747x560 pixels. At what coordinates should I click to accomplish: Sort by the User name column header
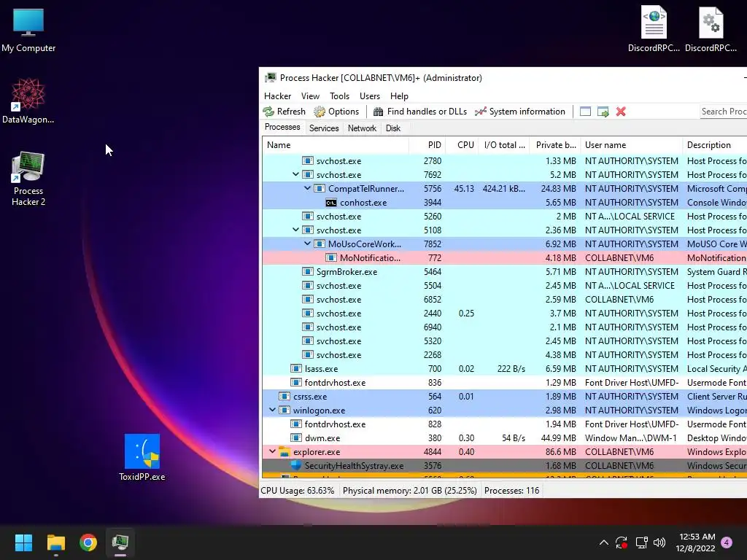click(631, 145)
